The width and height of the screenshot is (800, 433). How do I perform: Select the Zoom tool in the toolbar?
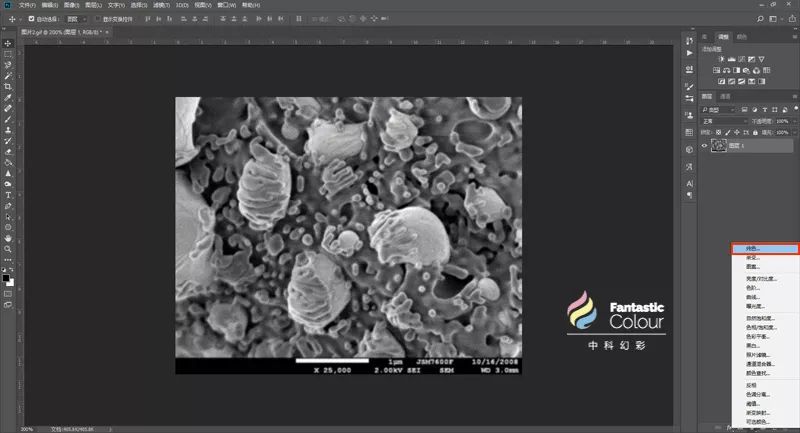[x=8, y=249]
